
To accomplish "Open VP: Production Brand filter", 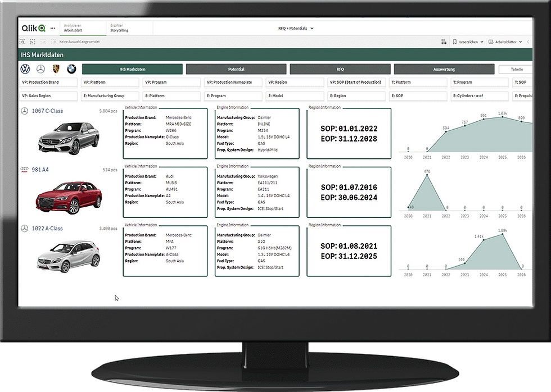I will click(x=48, y=82).
